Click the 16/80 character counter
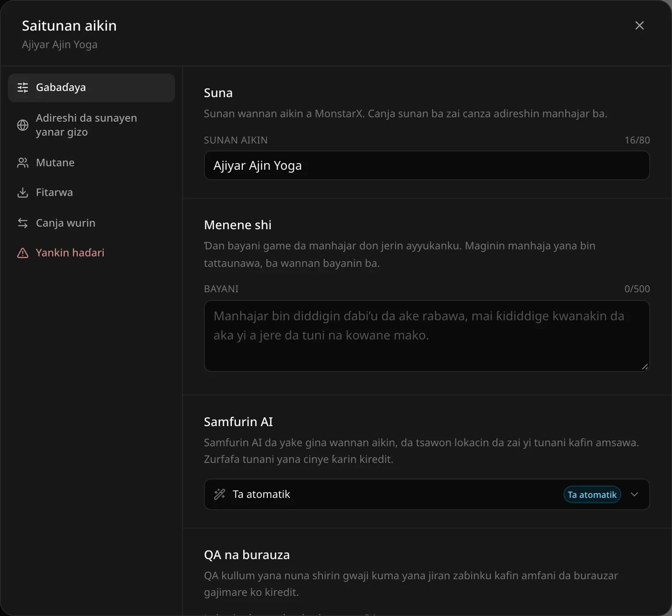This screenshot has height=616, width=672. coord(637,140)
